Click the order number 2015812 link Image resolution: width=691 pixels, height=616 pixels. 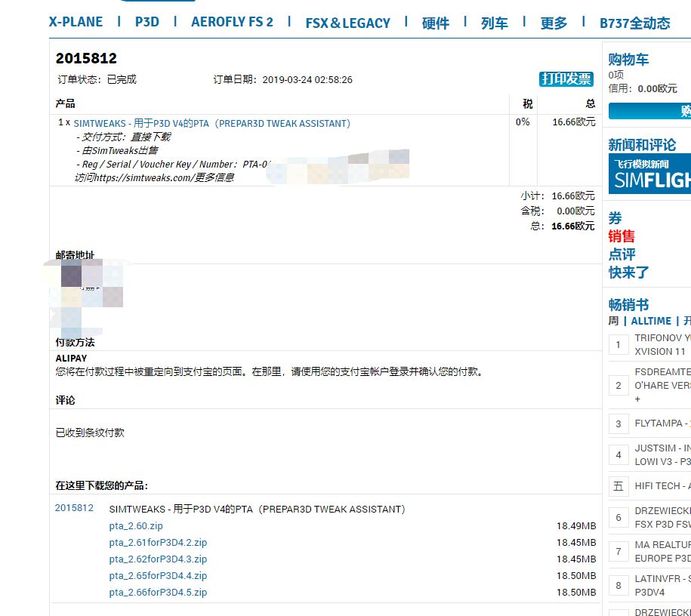[74, 508]
